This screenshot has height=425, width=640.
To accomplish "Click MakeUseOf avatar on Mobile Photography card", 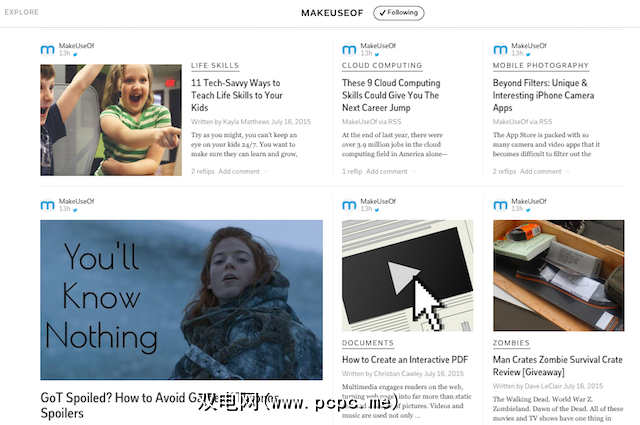I will [x=500, y=50].
